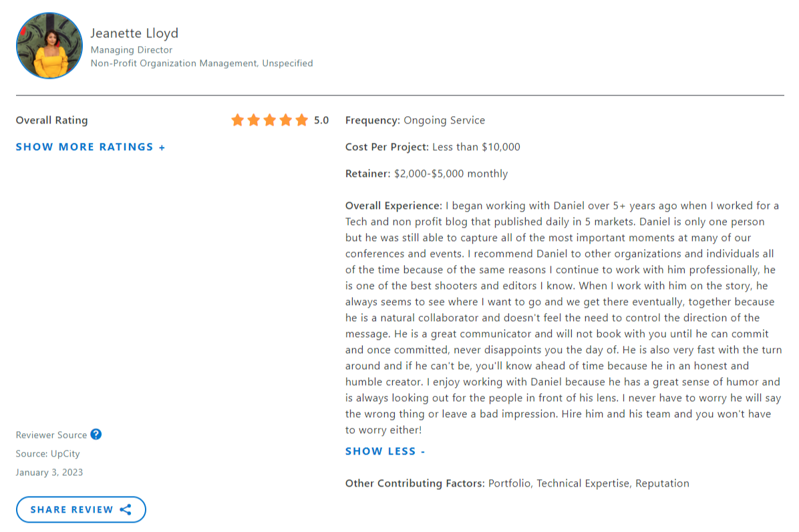Click the share icon in Share Review
This screenshot has width=799, height=532.
126,509
